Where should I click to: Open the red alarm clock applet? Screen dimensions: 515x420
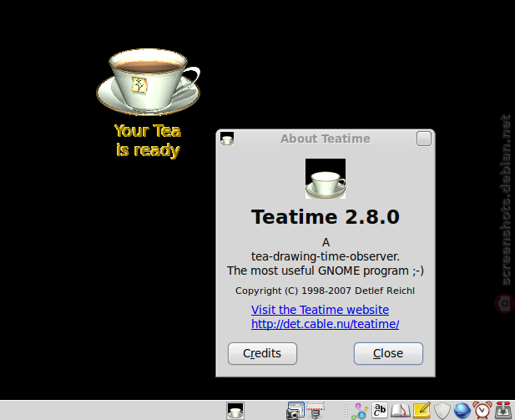coord(482,411)
